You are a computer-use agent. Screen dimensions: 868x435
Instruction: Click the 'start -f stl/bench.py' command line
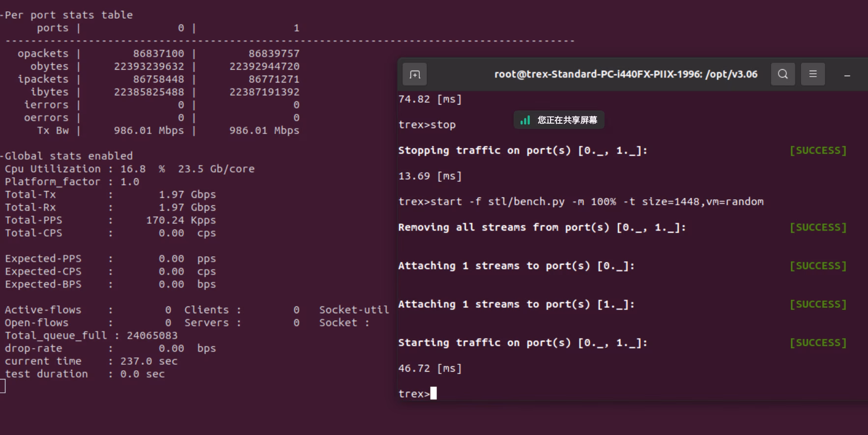581,201
